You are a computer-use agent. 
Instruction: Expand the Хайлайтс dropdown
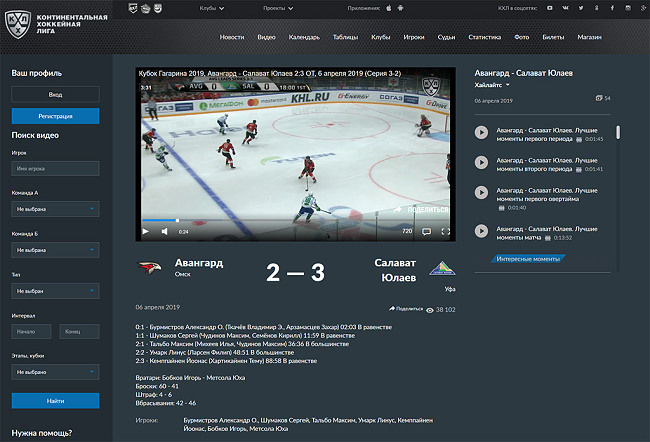(x=492, y=85)
